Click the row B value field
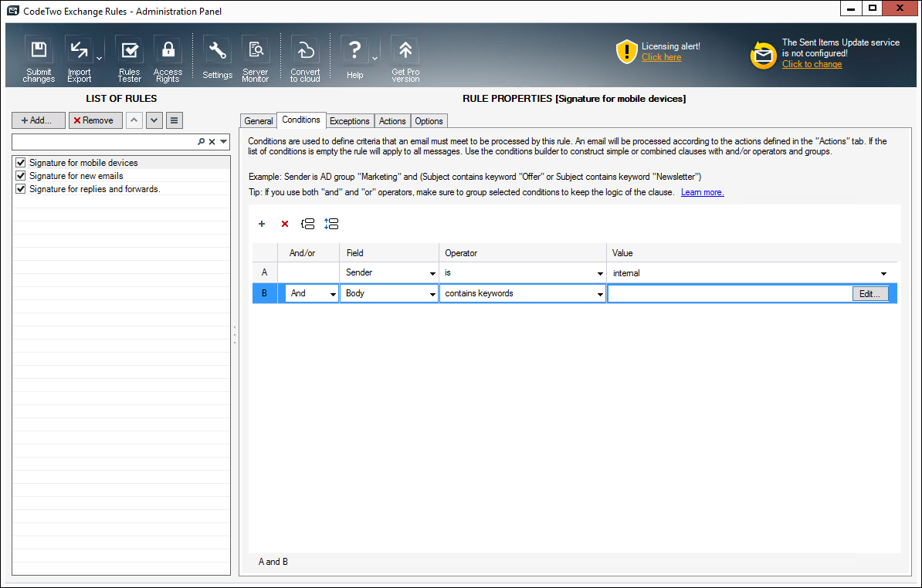The width and height of the screenshot is (922, 588). pyautogui.click(x=730, y=294)
